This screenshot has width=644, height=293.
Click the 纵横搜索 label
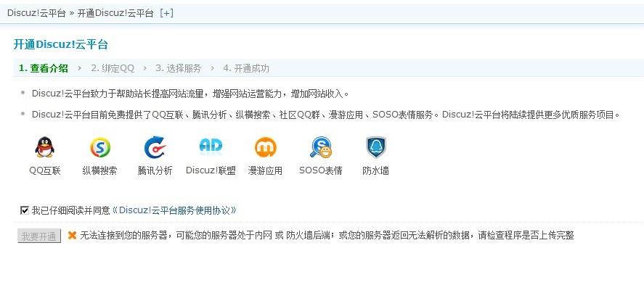(99, 170)
